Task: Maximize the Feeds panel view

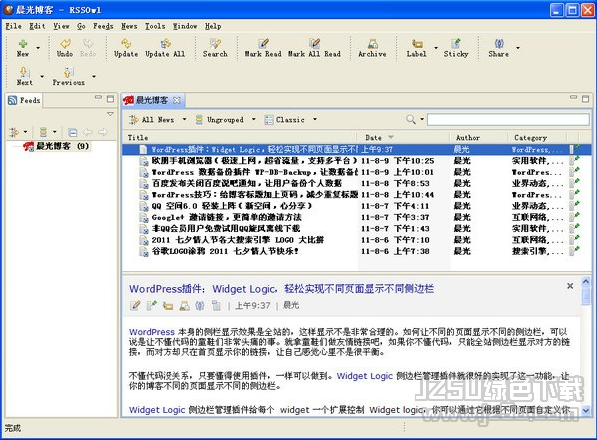Action: coord(110,99)
